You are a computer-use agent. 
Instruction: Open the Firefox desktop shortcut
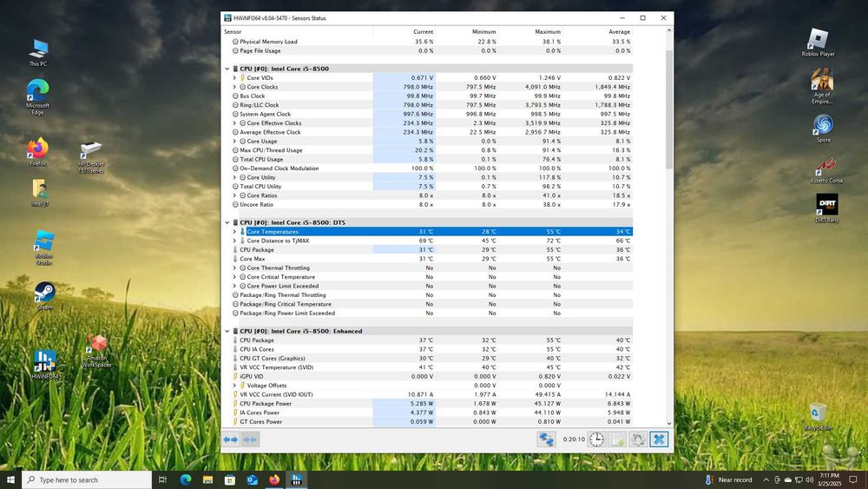[x=37, y=152]
